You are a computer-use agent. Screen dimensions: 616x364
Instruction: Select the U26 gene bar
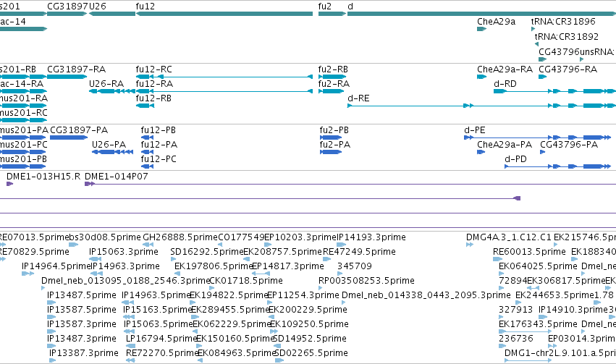click(112, 14)
